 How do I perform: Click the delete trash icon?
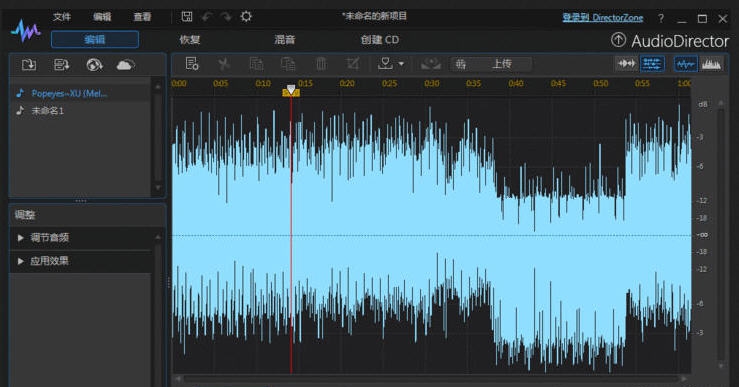[x=321, y=63]
